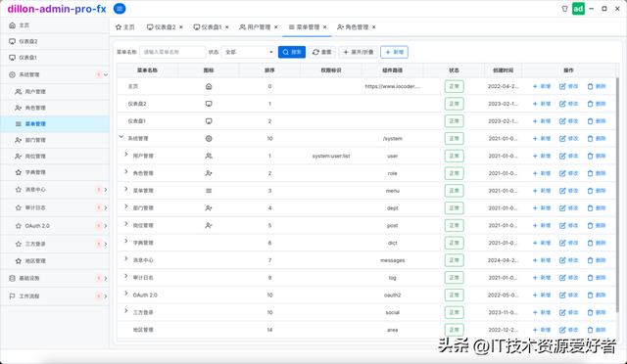Expand the 消息中心 table row
The width and height of the screenshot is (627, 364).
126,258
